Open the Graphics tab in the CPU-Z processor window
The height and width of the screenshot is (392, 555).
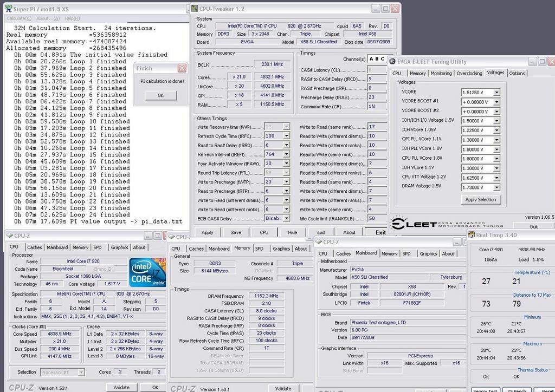pyautogui.click(x=119, y=247)
